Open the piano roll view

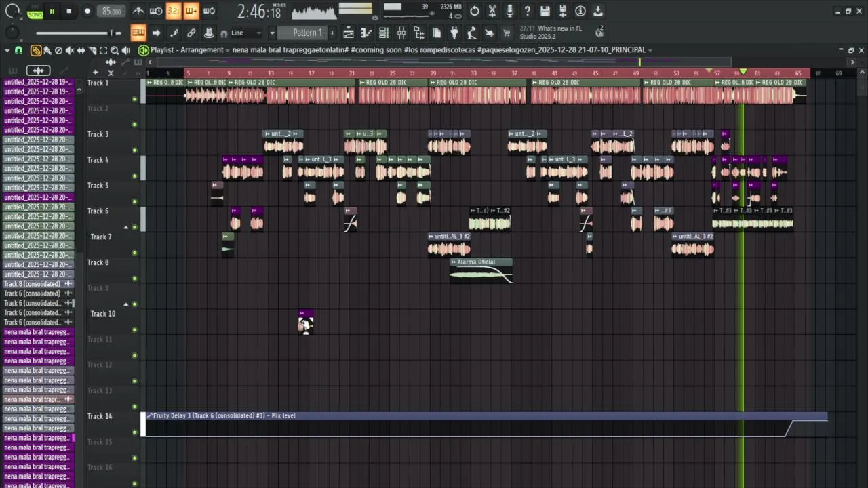(366, 33)
